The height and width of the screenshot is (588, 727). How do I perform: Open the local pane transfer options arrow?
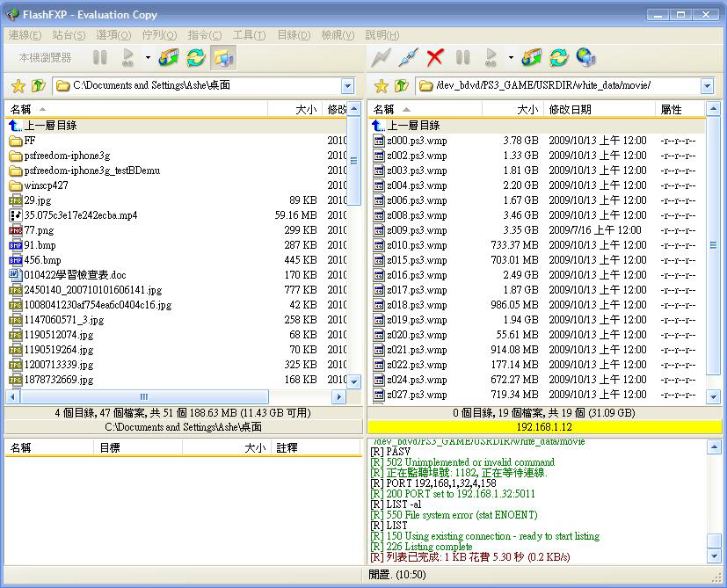(148, 57)
